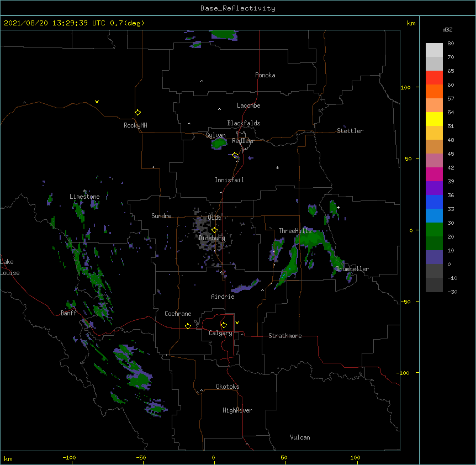Pick the magenta 39-42 dBZ legend swatch
Image resolution: width=476 pixels, height=465 pixels.
(x=434, y=174)
